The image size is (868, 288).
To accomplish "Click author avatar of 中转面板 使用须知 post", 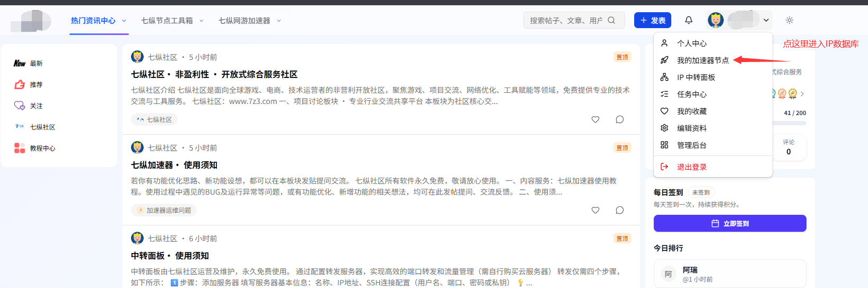I will coord(137,238).
